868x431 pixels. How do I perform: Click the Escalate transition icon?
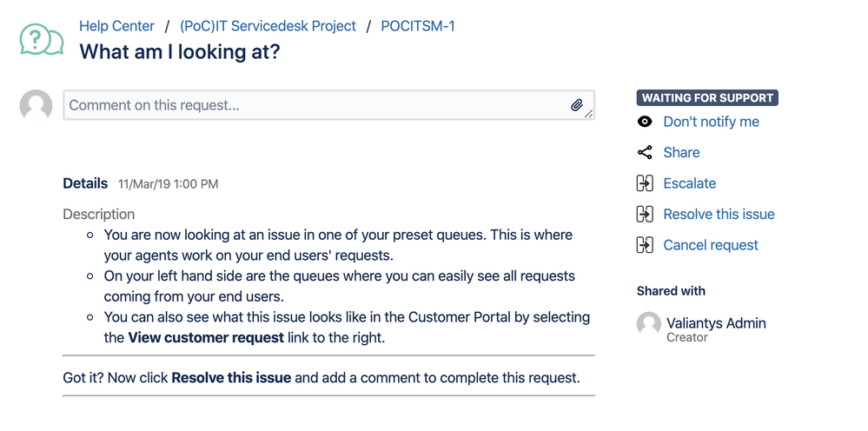click(x=645, y=183)
